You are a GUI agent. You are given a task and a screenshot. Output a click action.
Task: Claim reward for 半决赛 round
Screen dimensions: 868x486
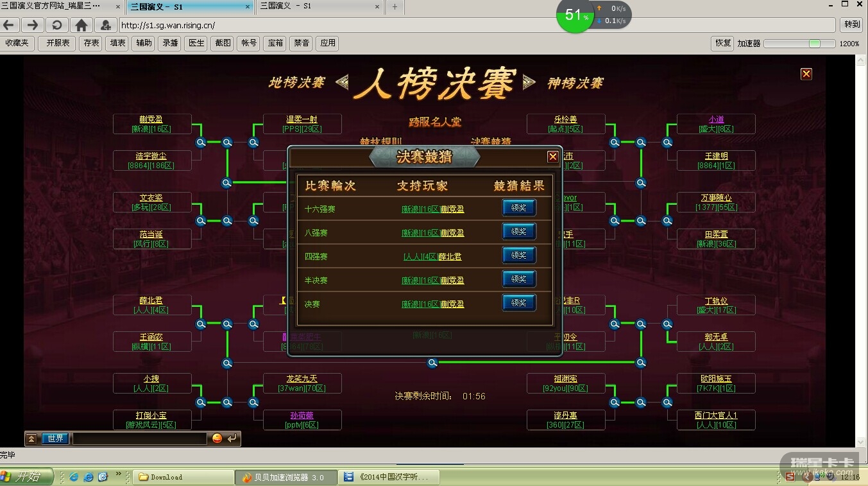(x=518, y=279)
